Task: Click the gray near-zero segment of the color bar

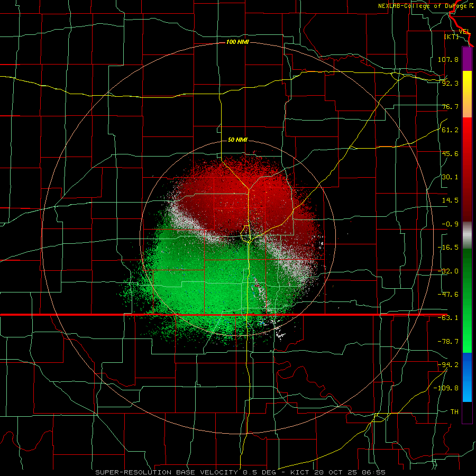Action: coord(467,235)
